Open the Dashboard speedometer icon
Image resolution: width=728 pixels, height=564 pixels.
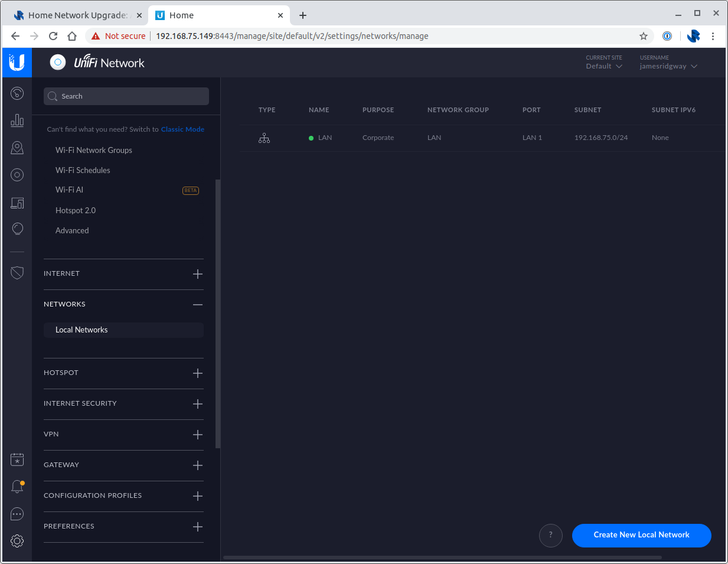pos(17,93)
